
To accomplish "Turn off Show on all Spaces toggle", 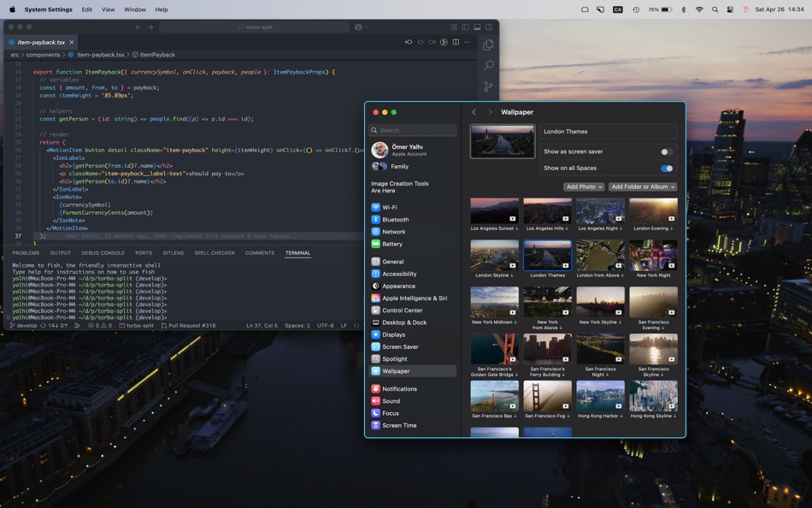I will click(666, 168).
